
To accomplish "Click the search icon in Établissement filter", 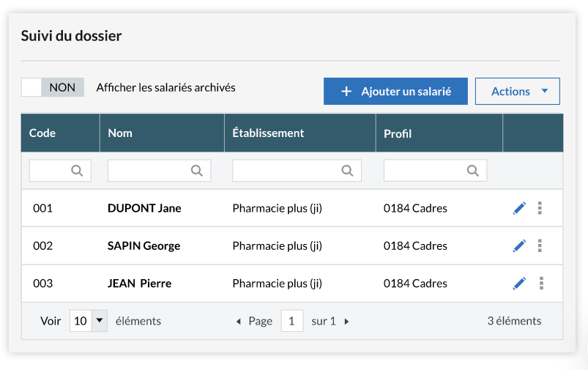I will 347,170.
